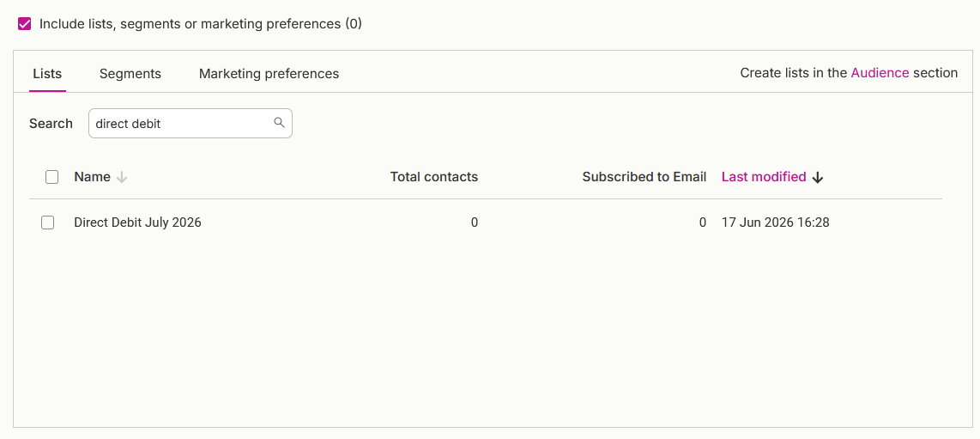Screen dimensions: 980x439
Task: Sort by the Name column header
Action: coord(92,177)
